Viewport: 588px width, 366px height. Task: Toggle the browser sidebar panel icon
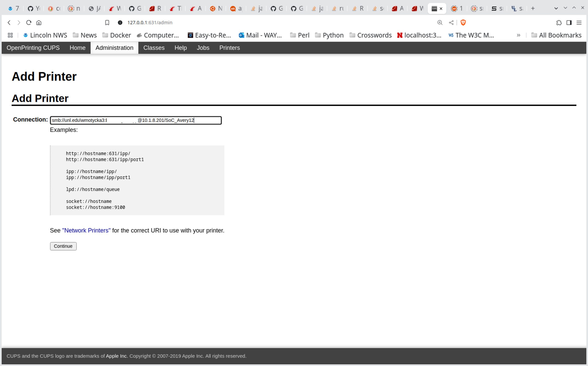[569, 22]
